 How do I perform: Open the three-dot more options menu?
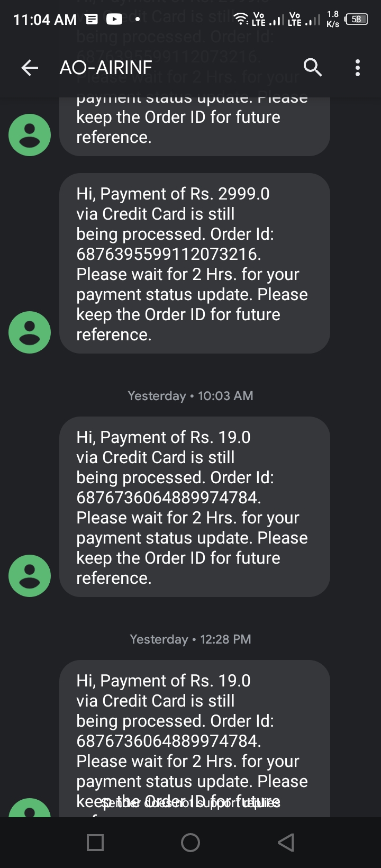coord(358,67)
